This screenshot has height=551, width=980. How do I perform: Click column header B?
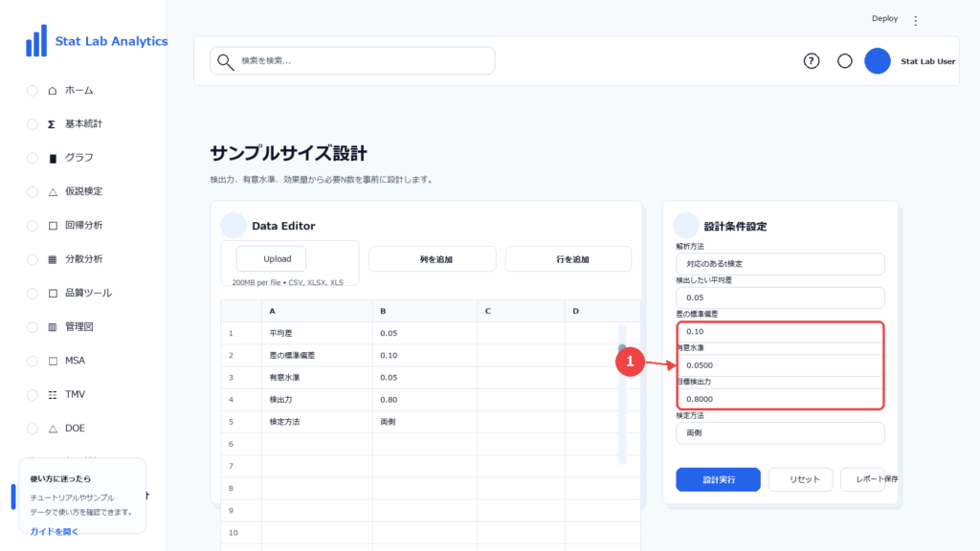(x=425, y=311)
